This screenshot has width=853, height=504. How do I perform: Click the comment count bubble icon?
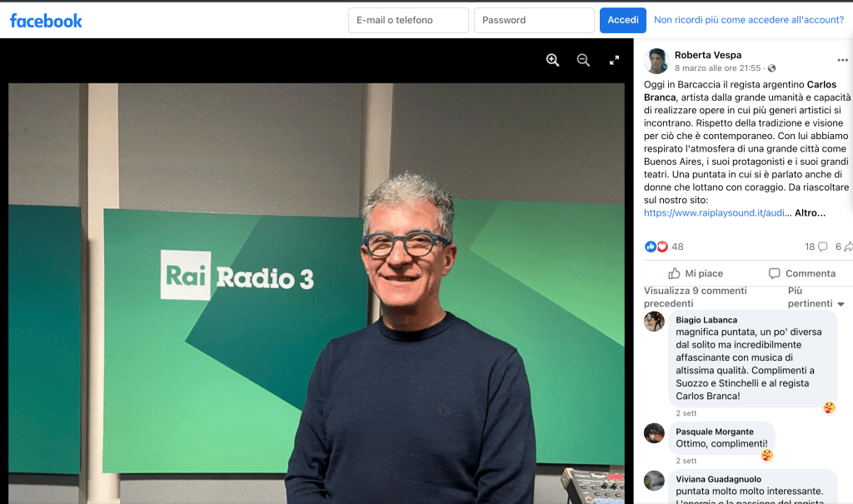(822, 247)
